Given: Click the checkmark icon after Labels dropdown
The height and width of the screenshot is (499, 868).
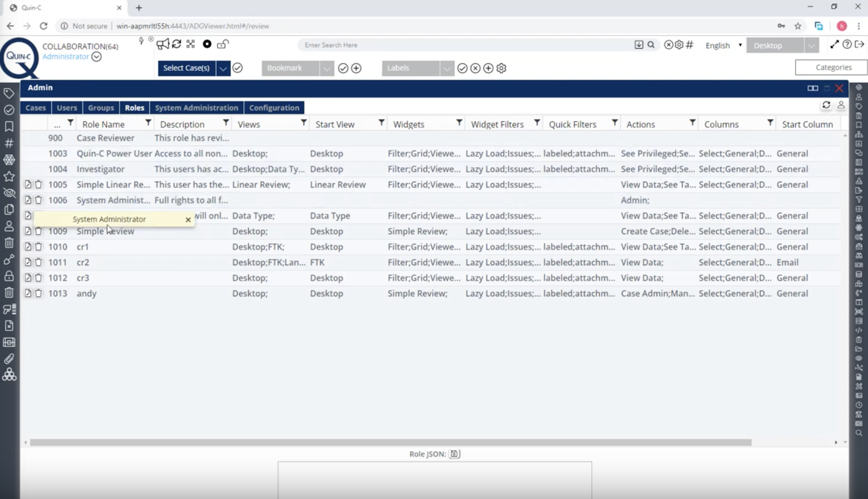Looking at the screenshot, I should click(462, 68).
